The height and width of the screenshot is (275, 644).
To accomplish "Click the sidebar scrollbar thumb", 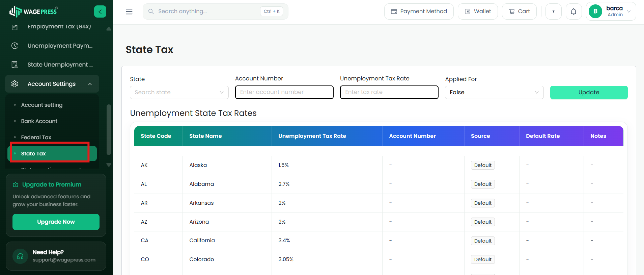I will pyautogui.click(x=109, y=129).
